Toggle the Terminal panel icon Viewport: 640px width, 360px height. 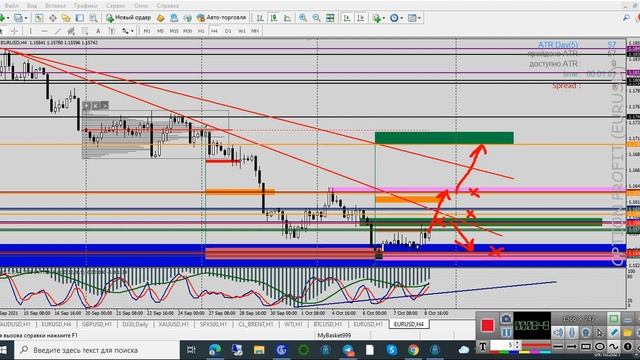coord(80,18)
